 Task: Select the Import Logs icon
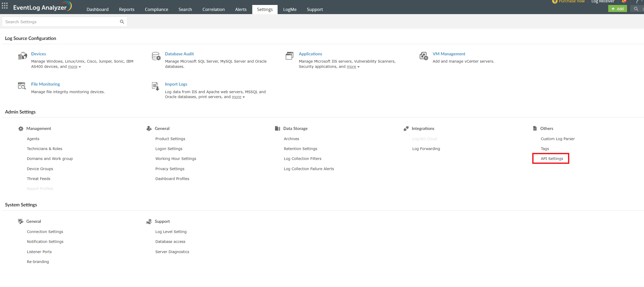point(155,86)
